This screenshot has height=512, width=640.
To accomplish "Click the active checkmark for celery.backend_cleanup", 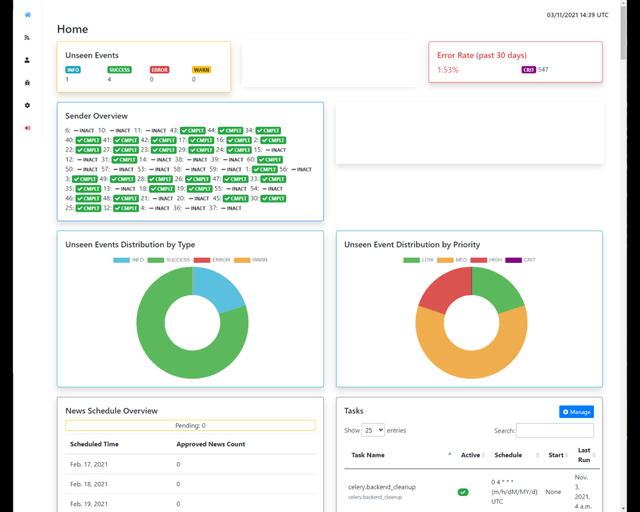I will pos(463,492).
